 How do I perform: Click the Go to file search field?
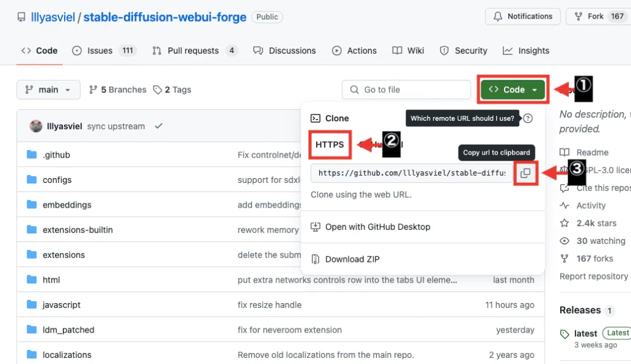[406, 90]
